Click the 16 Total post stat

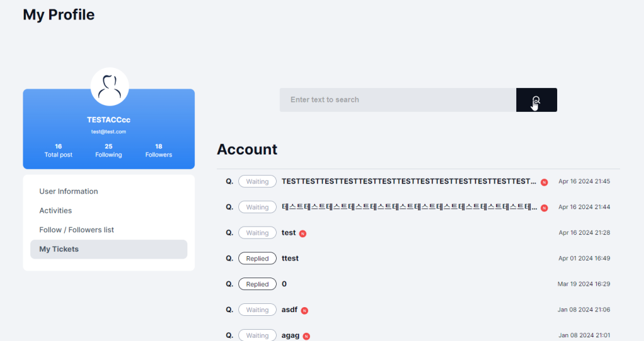point(58,150)
